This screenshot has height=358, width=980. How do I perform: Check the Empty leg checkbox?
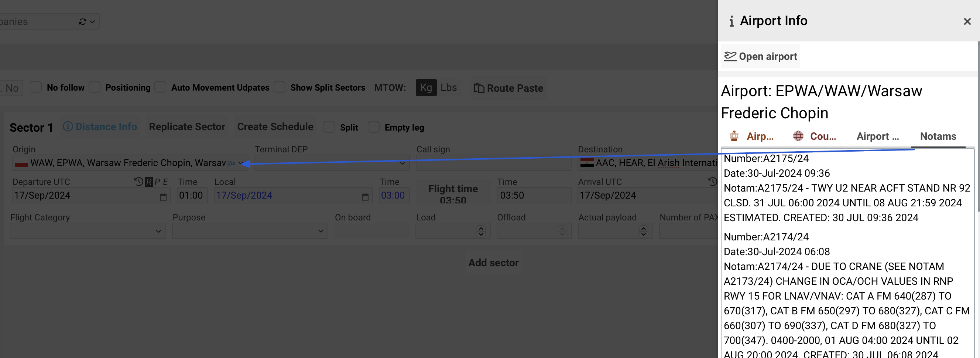coord(374,127)
